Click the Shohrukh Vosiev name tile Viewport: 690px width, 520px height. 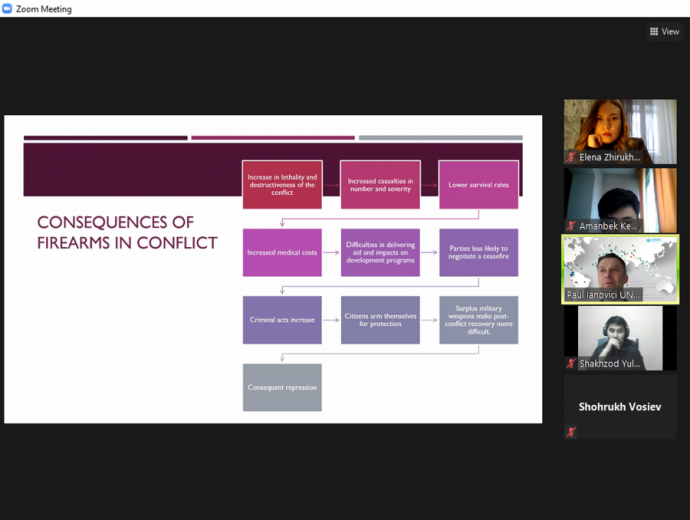point(620,407)
